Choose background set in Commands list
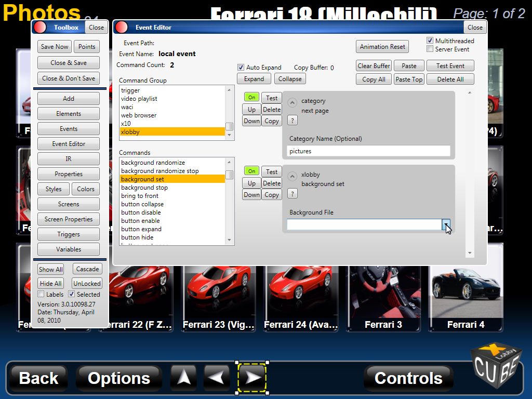This screenshot has height=399, width=532. point(172,179)
